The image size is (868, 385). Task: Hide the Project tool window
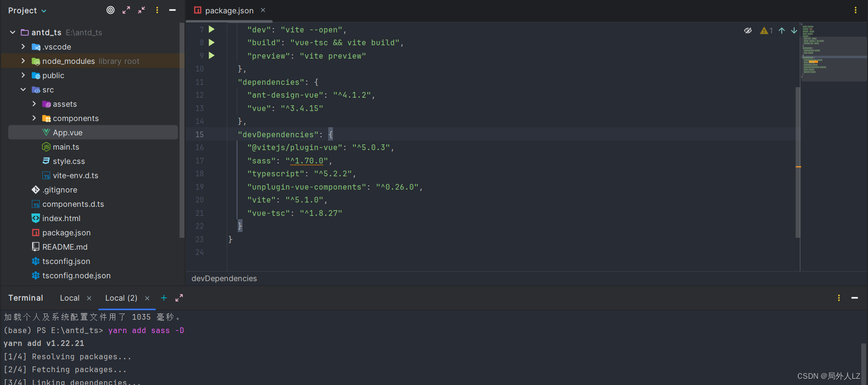(172, 10)
